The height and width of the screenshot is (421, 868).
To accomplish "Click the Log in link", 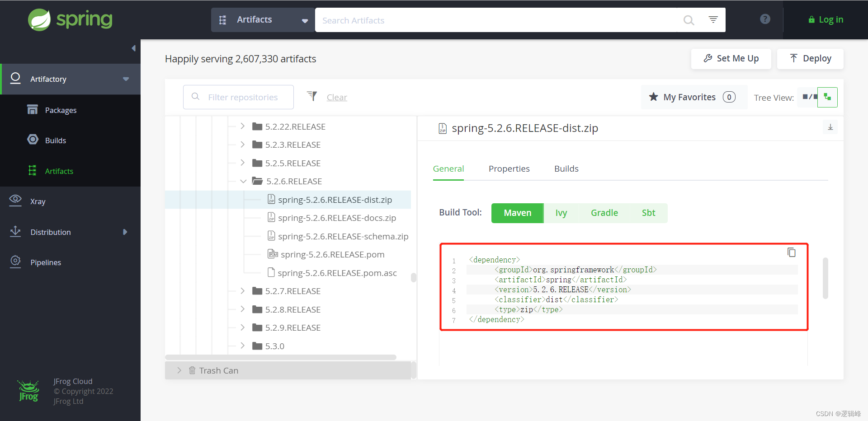I will (826, 19).
